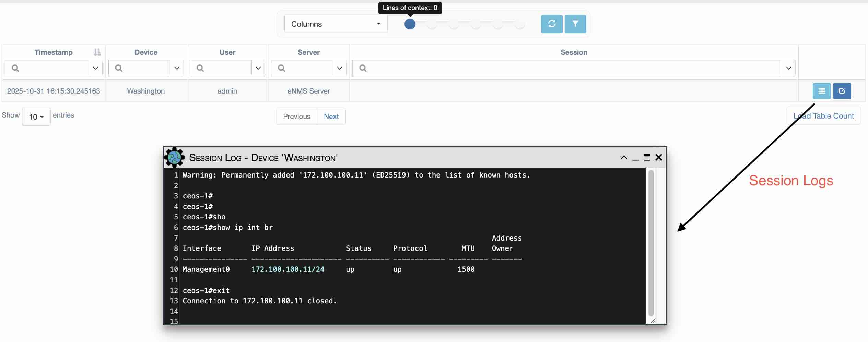The height and width of the screenshot is (342, 868).
Task: Set lines of context slider to last stop
Action: (x=520, y=24)
